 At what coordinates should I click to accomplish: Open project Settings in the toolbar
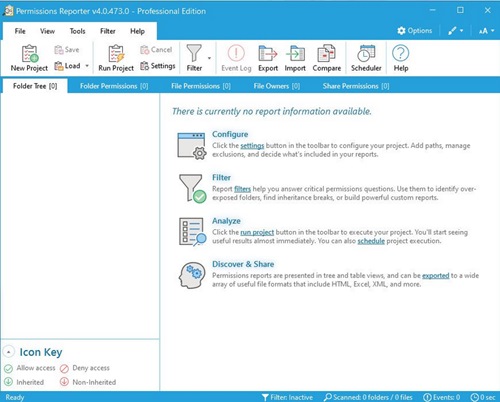pyautogui.click(x=158, y=66)
